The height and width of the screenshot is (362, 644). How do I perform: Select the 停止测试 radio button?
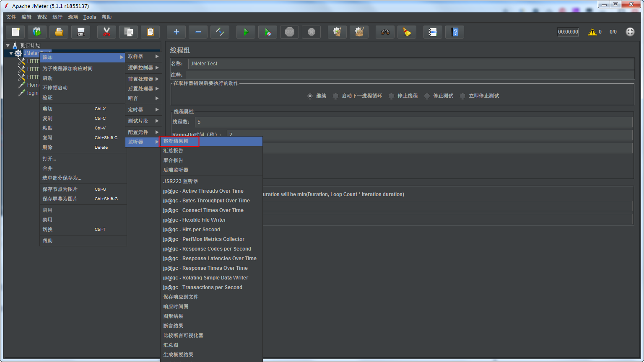[427, 96]
